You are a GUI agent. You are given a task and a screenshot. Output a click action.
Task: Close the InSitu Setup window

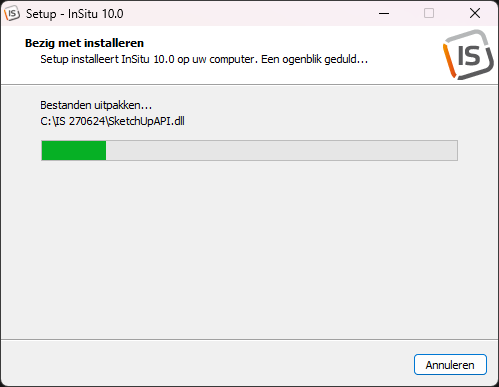[475, 14]
